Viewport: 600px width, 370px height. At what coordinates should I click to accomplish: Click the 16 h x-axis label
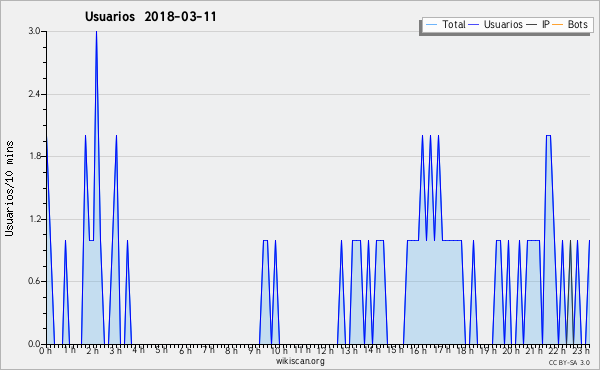[x=418, y=350]
